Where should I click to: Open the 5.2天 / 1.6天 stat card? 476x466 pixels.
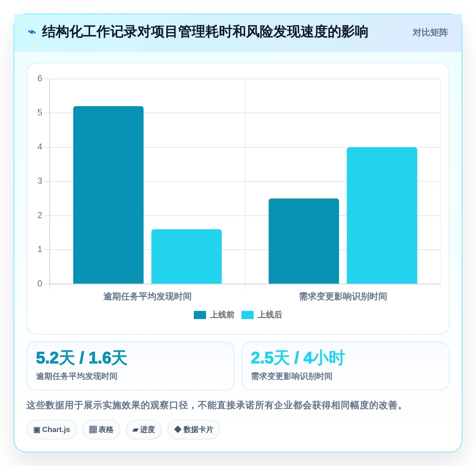click(x=131, y=366)
